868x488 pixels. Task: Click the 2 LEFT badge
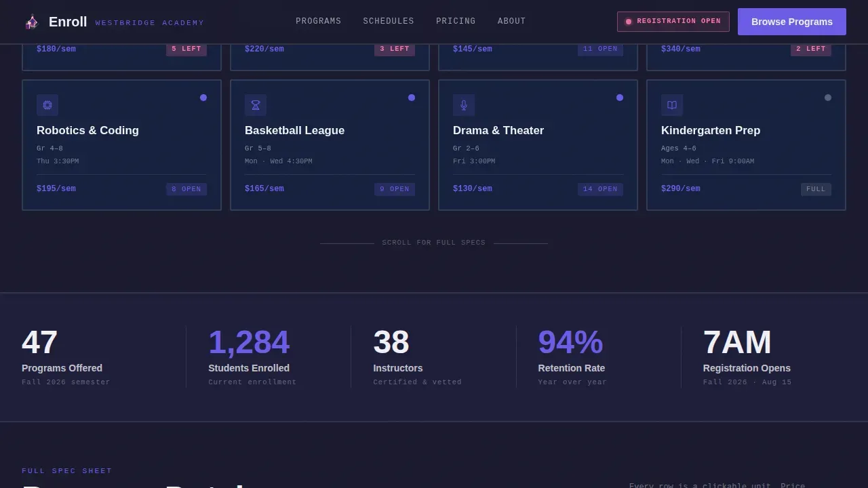811,49
